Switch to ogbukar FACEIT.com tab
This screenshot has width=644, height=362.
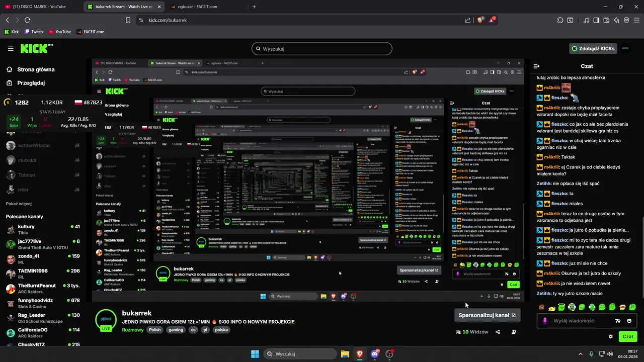pos(205,7)
